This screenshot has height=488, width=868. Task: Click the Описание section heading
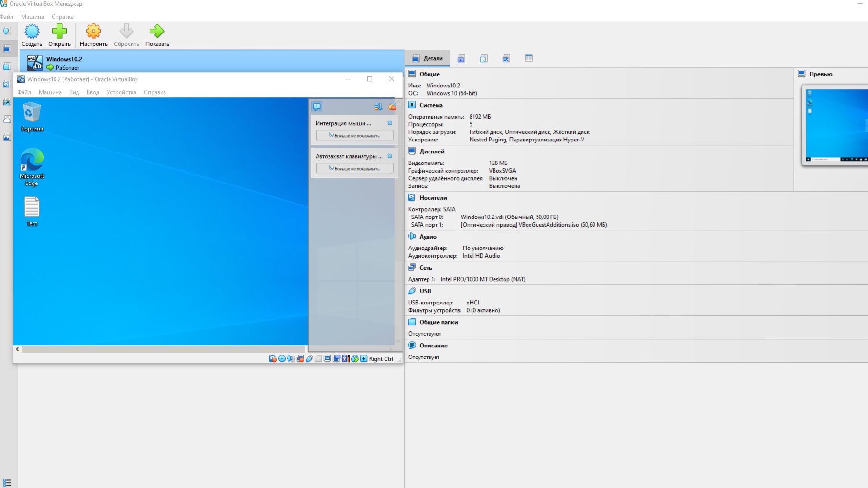(433, 346)
